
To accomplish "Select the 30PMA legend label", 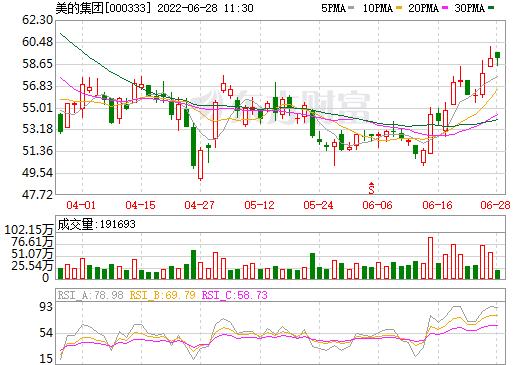I will pos(469,8).
